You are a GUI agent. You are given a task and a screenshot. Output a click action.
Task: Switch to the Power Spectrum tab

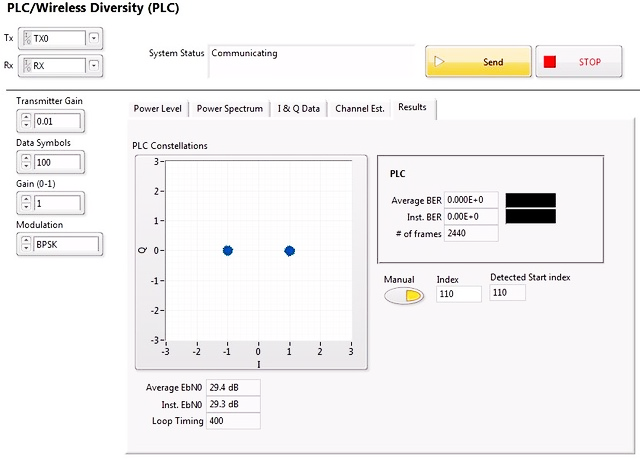click(229, 109)
